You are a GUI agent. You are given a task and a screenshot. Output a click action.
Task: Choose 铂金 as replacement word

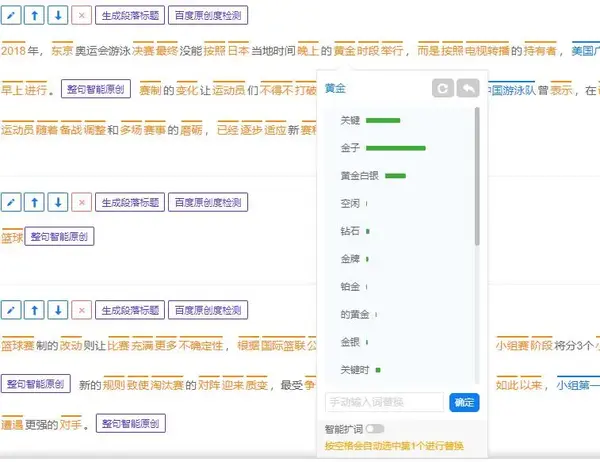click(350, 286)
